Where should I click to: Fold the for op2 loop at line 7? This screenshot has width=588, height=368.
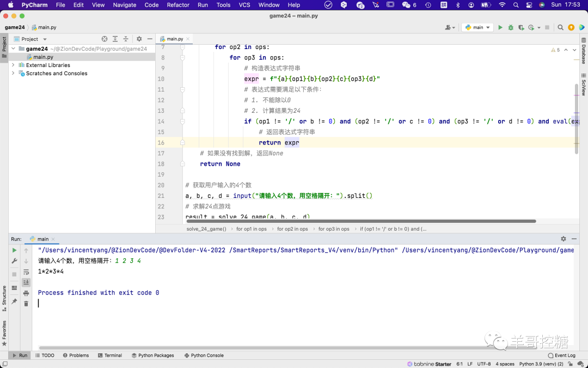coord(182,47)
